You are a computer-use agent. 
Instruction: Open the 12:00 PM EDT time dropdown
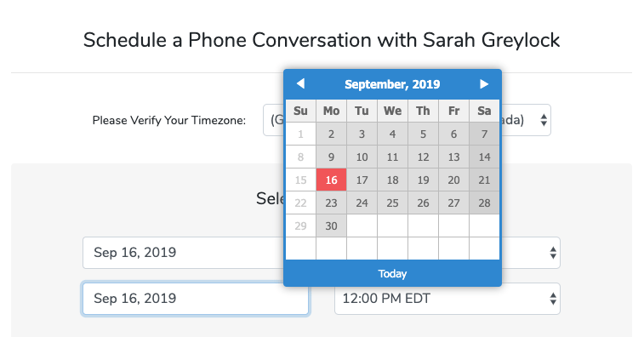click(x=447, y=299)
